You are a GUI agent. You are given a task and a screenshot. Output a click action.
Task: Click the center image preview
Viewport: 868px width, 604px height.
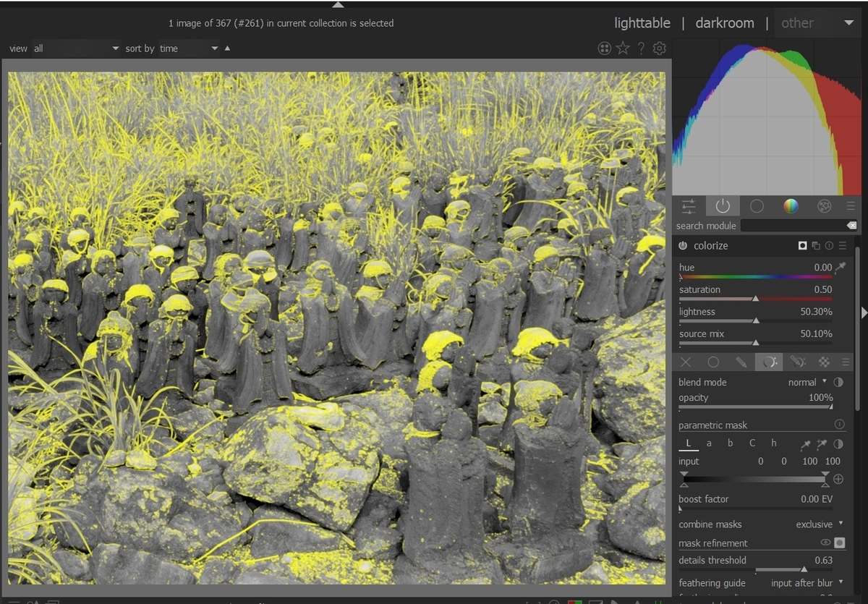[x=336, y=328]
